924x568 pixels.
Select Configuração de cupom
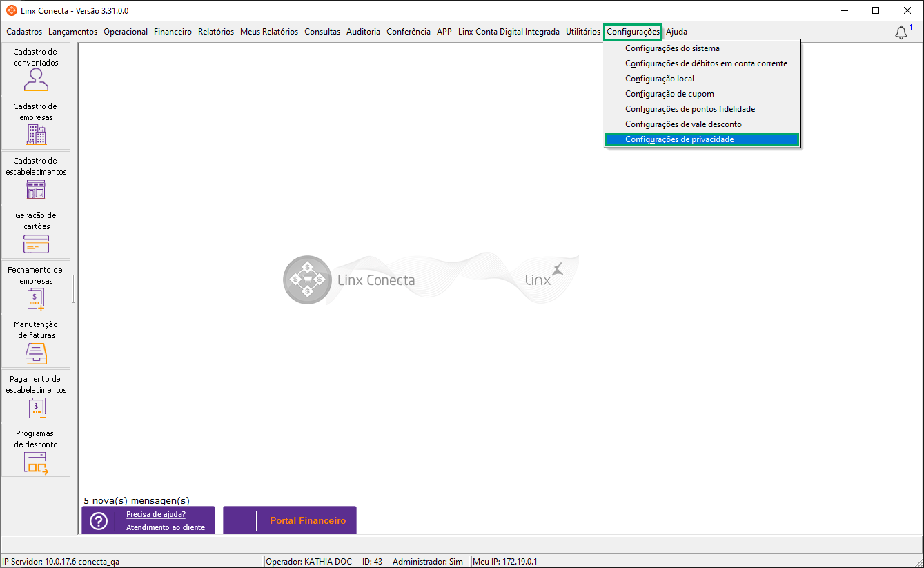coord(702,94)
